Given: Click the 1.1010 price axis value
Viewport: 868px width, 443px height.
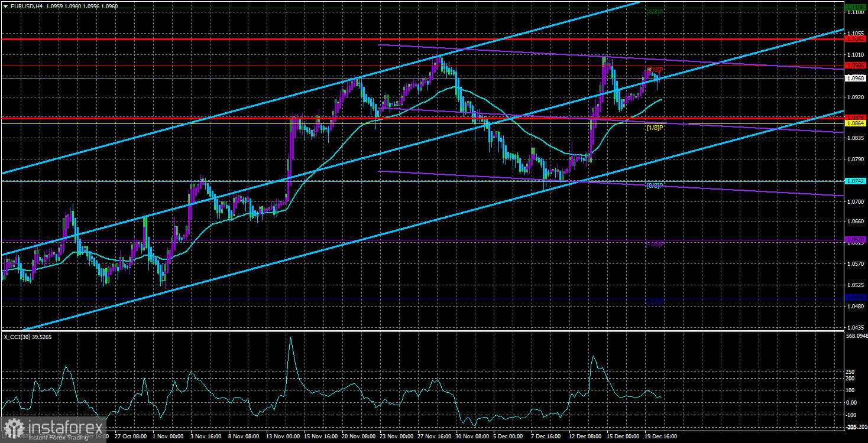Looking at the screenshot, I should coord(856,55).
